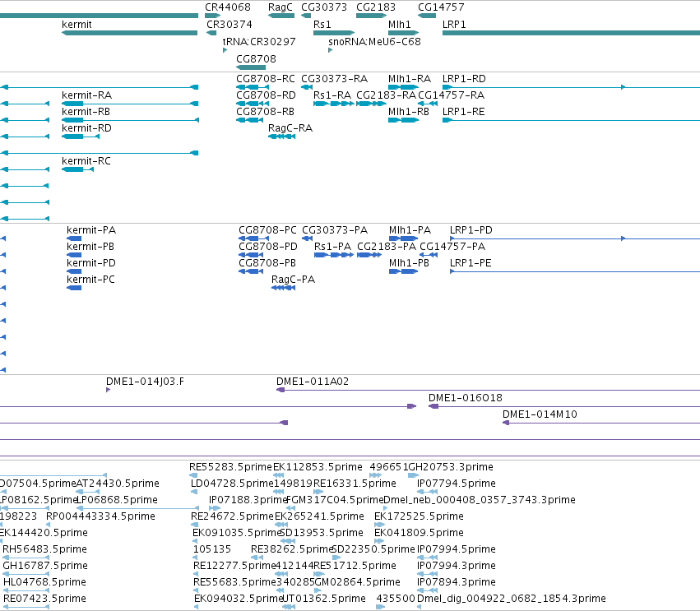
Task: Select transcript label CG8708-RD
Action: 266,95
